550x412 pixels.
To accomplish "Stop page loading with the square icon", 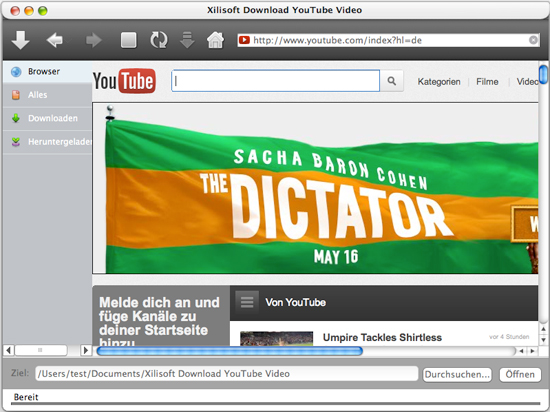I will [x=129, y=40].
